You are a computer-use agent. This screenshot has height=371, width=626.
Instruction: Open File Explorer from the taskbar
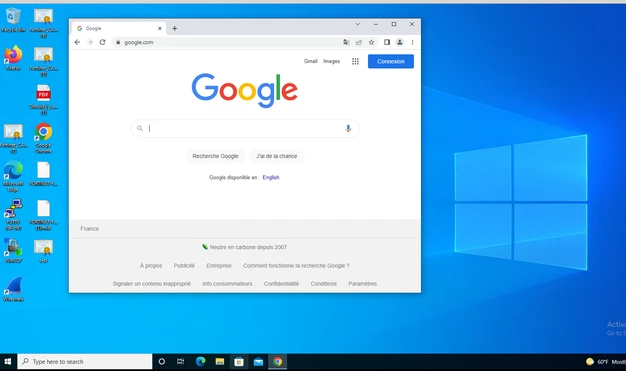(220, 362)
